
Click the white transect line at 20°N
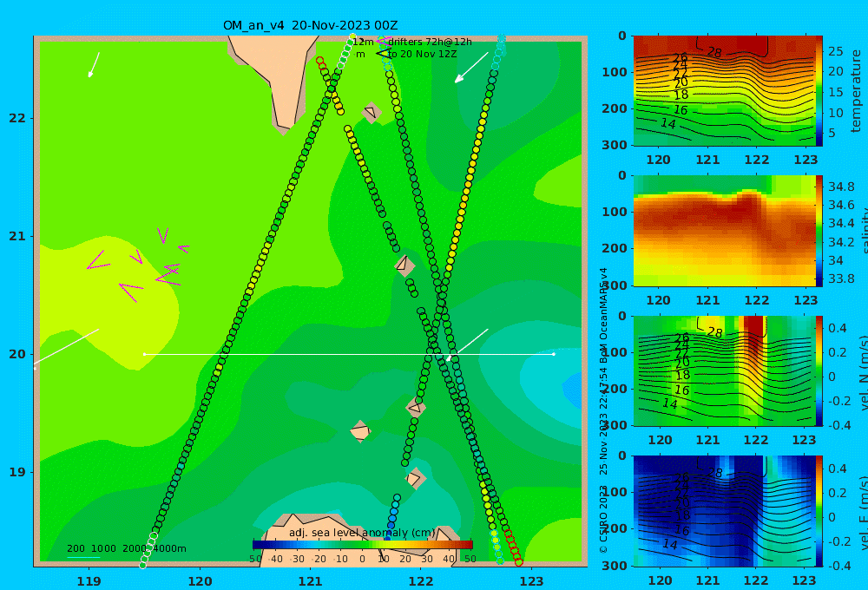click(349, 354)
